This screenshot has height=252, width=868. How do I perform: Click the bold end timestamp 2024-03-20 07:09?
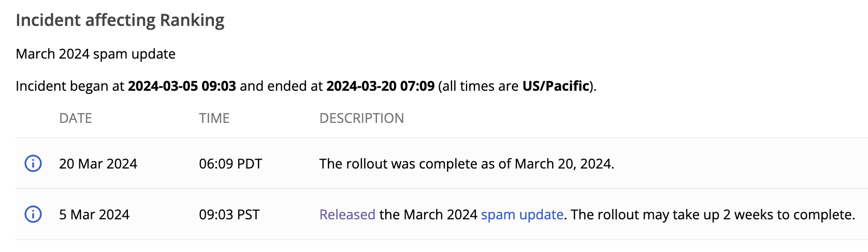[x=380, y=86]
